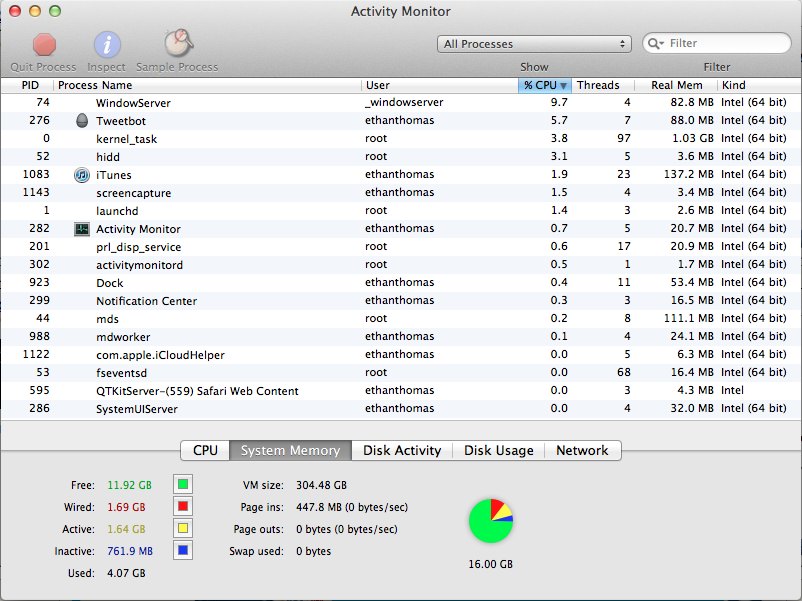802x601 pixels.
Task: Click the 137.2 MB real memory value
Action: [688, 174]
